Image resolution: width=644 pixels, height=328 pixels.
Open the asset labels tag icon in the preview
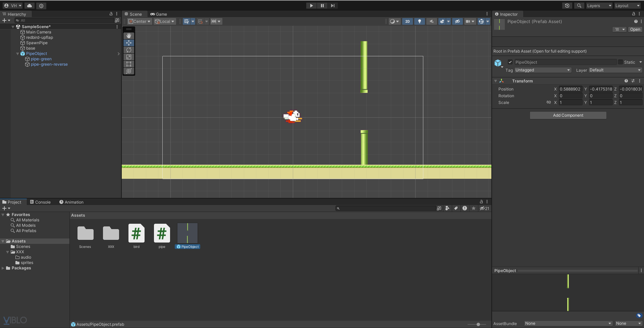(639, 316)
